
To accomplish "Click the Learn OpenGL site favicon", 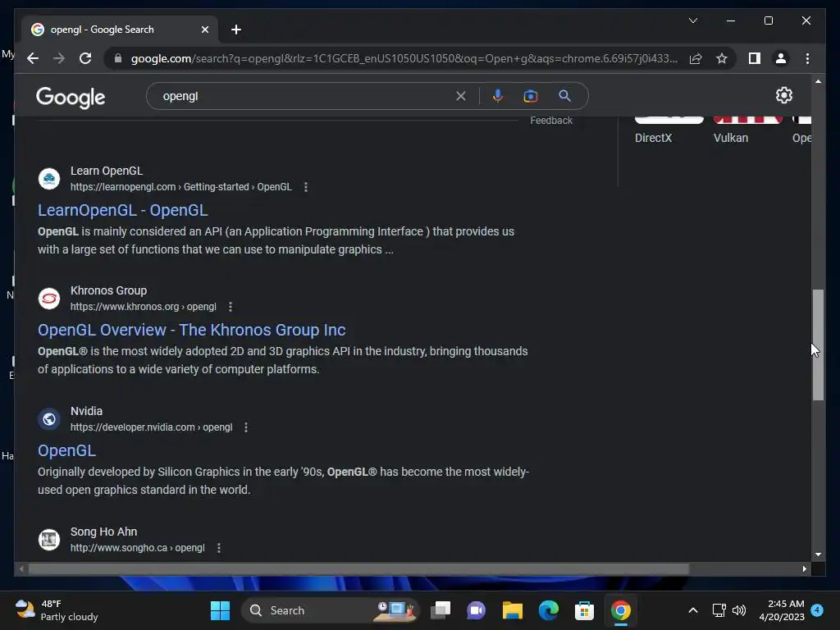I will [49, 179].
